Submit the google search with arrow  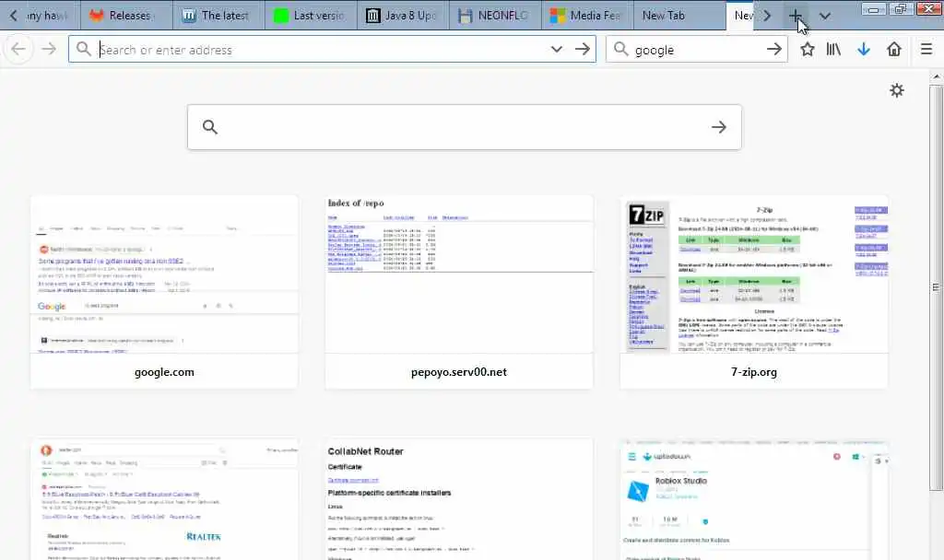pyautogui.click(x=774, y=50)
